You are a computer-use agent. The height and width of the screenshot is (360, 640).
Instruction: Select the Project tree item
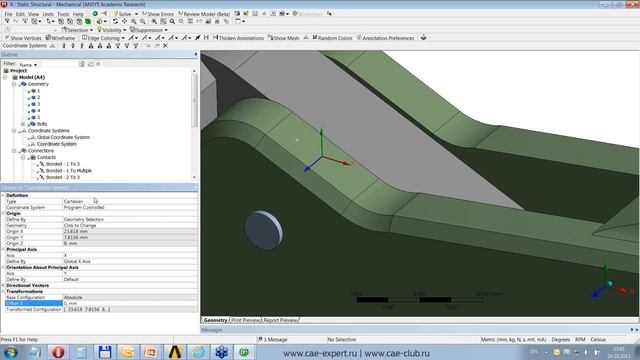tap(18, 71)
